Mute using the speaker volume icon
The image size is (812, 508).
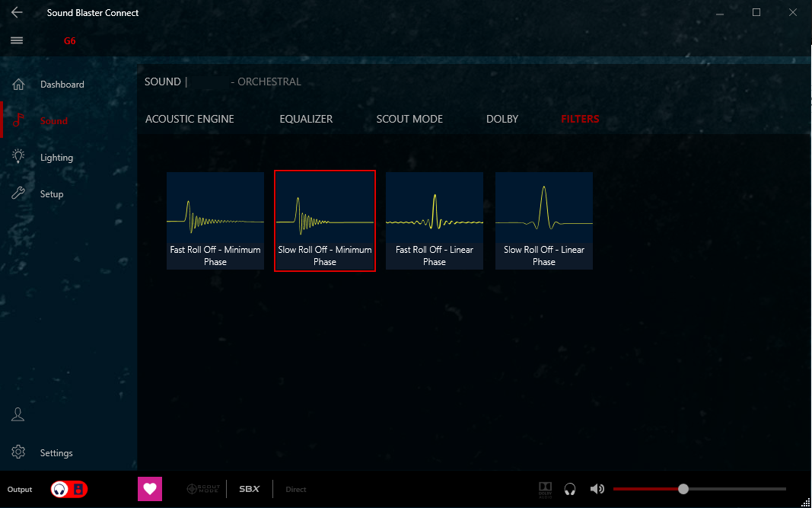597,489
